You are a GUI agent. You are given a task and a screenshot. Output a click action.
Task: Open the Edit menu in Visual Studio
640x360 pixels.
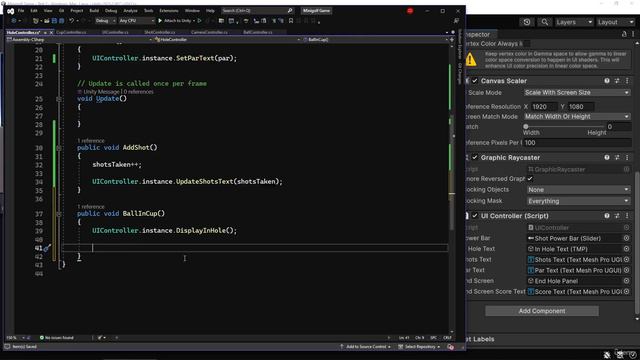pyautogui.click(x=34, y=11)
